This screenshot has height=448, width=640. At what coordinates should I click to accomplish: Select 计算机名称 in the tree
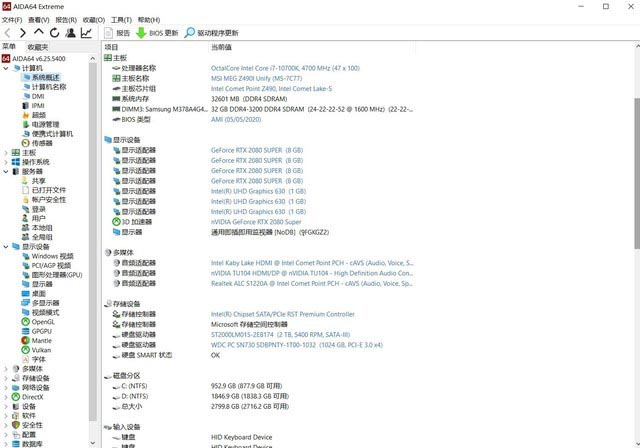point(44,87)
